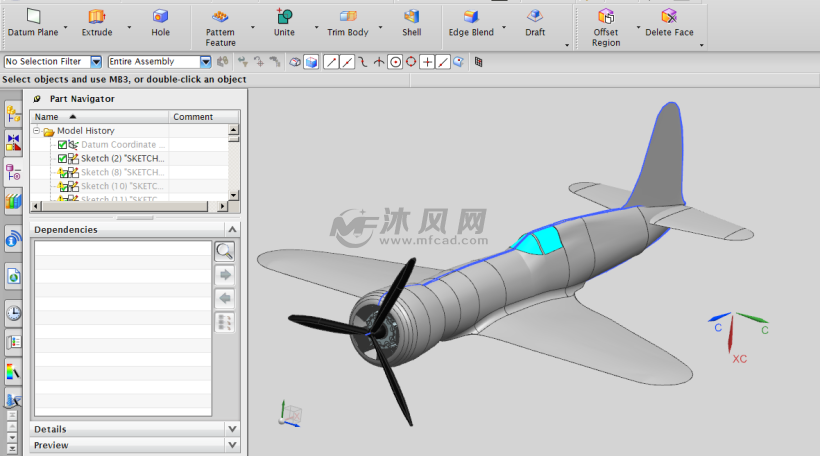Expand the Preview panel section
Viewport: 820px width, 456px height.
point(232,445)
